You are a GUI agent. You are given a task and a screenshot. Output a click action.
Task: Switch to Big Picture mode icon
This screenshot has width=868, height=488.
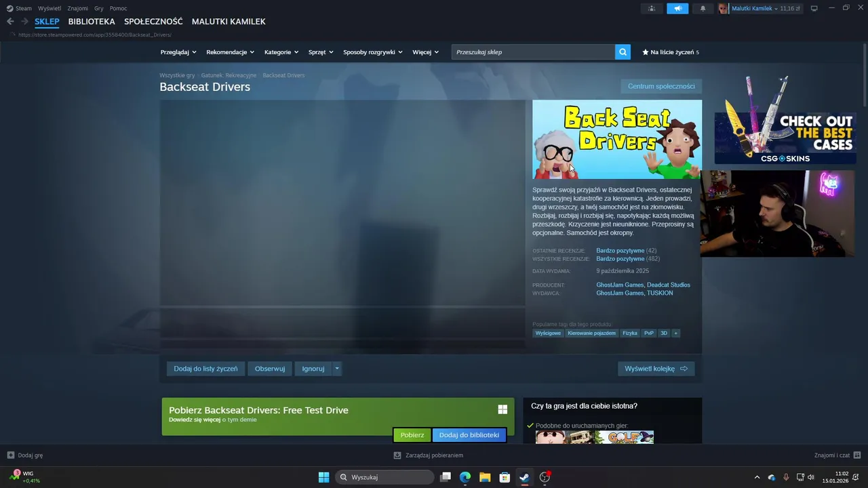pyautogui.click(x=814, y=8)
